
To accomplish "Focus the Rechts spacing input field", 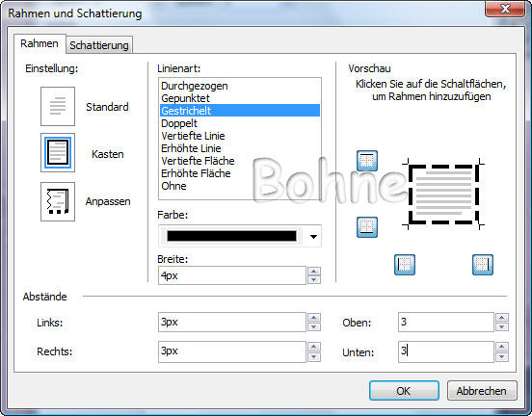I will pyautogui.click(x=232, y=351).
